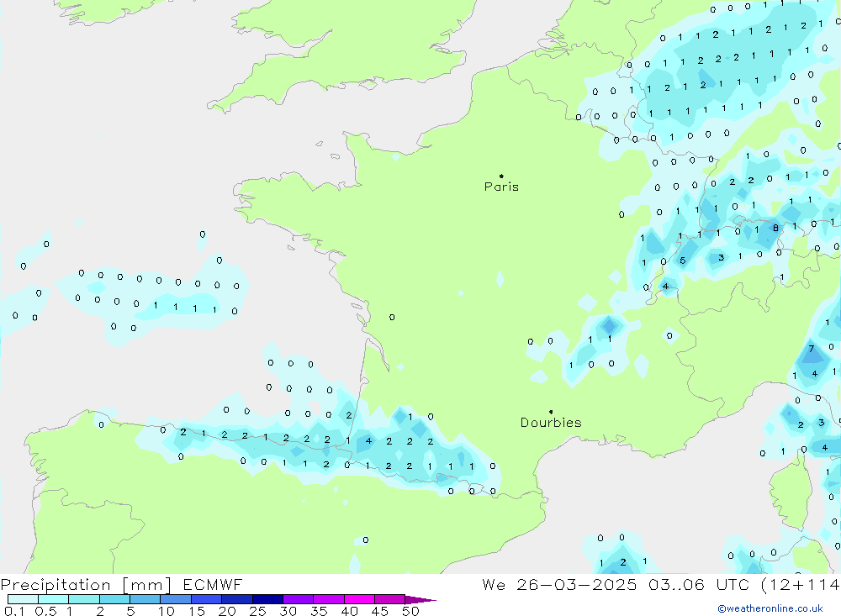Pick the 0.1–0.5 mm legend swatch

pyautogui.click(x=23, y=599)
